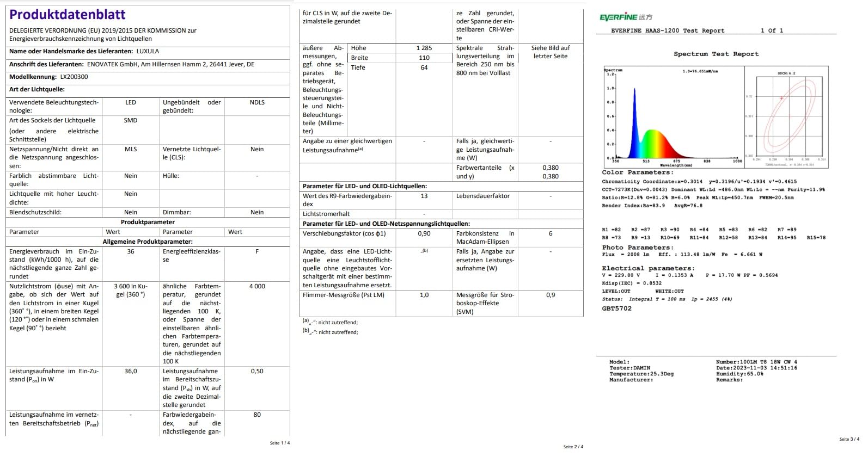
Task: Click the "Date:2023-11-03 14:51:16" line
Action: (x=756, y=368)
